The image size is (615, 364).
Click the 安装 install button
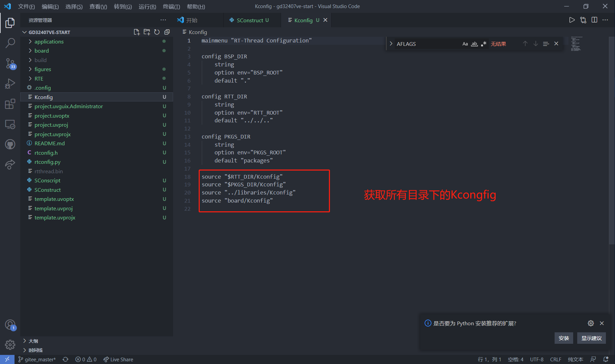click(564, 338)
